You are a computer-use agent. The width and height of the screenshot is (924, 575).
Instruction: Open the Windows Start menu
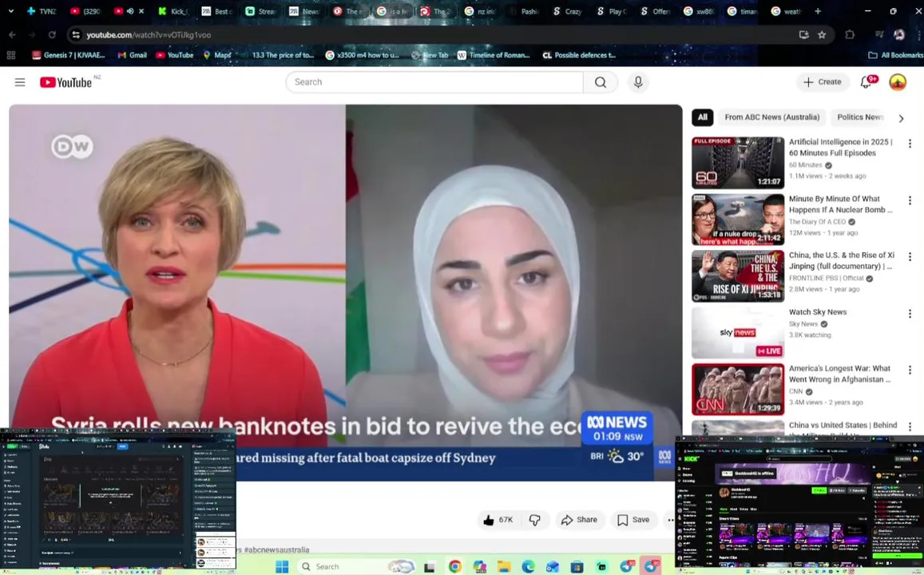(282, 567)
